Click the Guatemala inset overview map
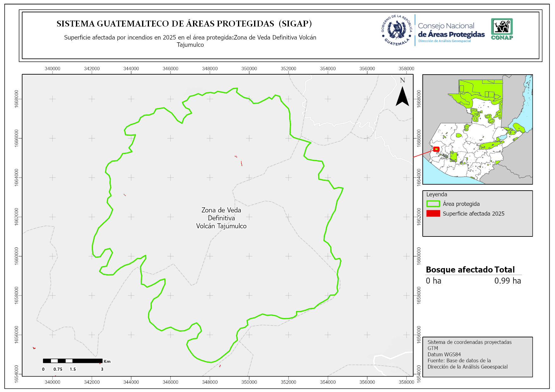This screenshot has height=392, width=555. coord(477,129)
